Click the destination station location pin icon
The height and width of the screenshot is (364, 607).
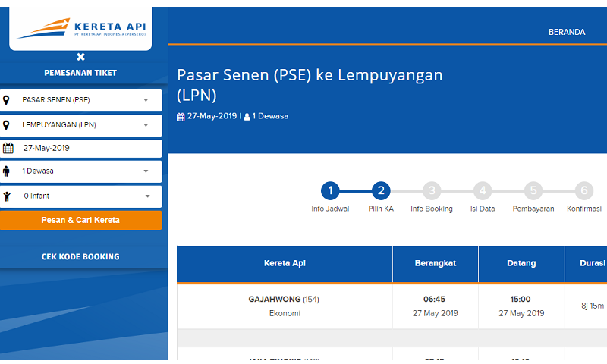point(7,125)
